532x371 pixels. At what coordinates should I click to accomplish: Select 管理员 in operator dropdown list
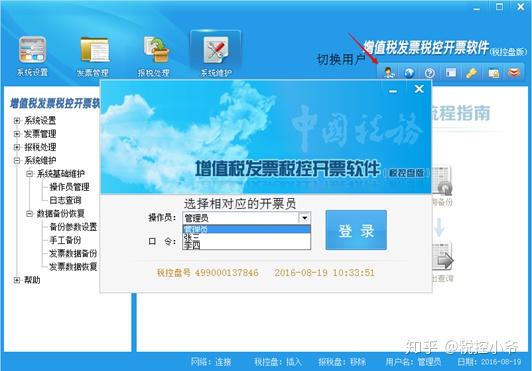click(x=246, y=230)
